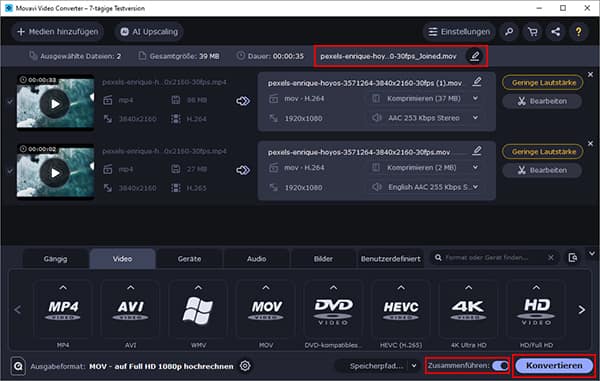Select the WMV Windows format icon
Viewport: 600px width, 381px height.
pyautogui.click(x=198, y=309)
